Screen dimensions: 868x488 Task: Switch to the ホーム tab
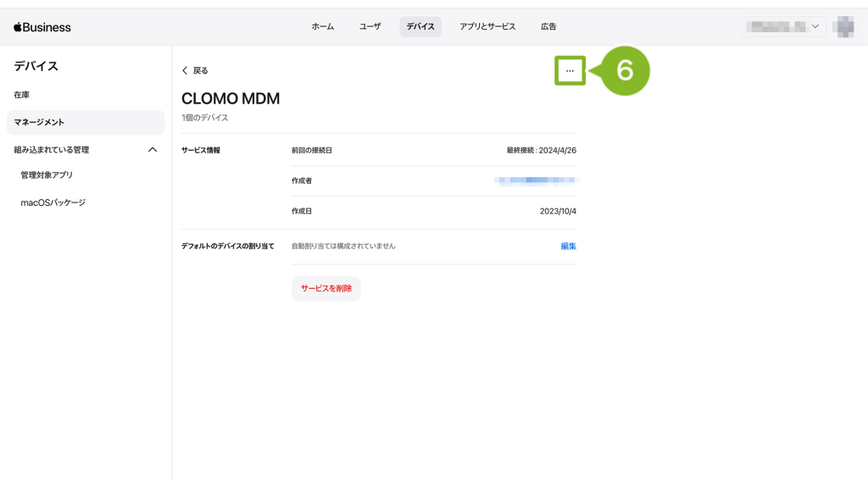(322, 27)
